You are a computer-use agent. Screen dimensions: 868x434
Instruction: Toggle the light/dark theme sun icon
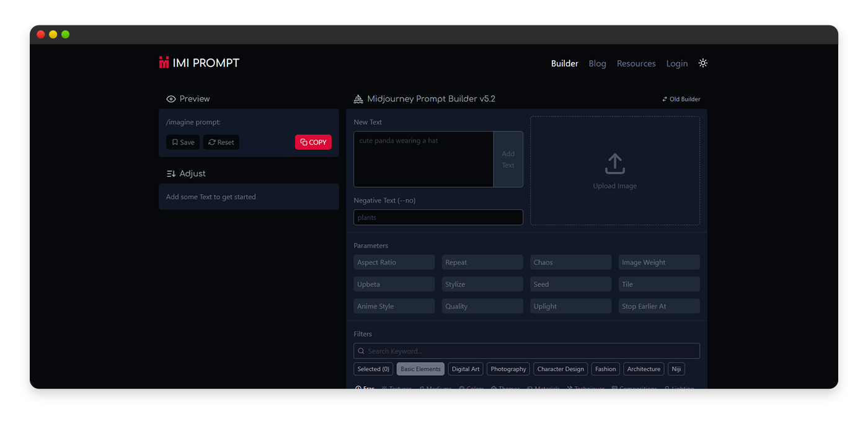click(x=702, y=63)
